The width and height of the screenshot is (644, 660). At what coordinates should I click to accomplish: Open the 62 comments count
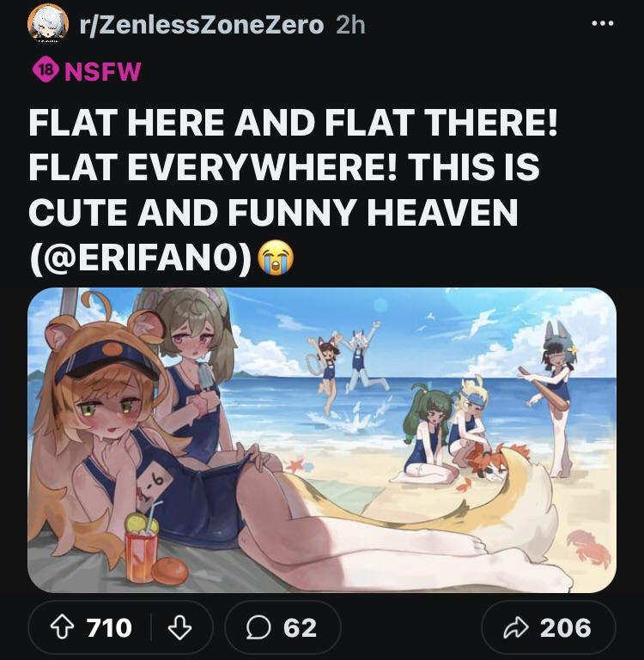click(300, 628)
